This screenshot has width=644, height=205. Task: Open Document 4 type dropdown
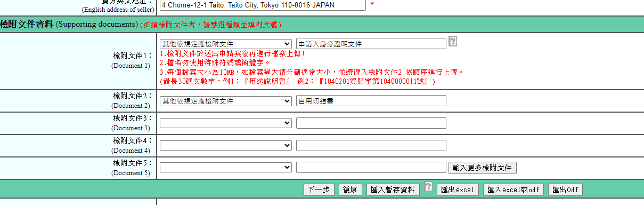(x=226, y=145)
